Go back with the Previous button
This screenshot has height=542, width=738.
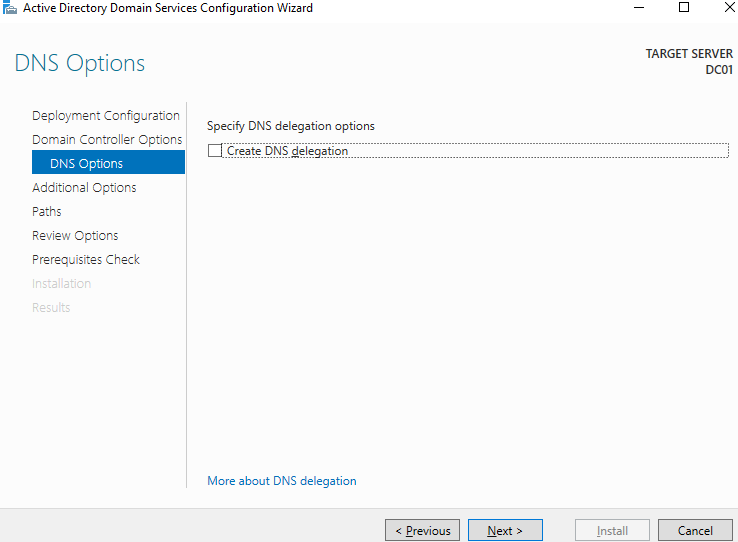[422, 530]
